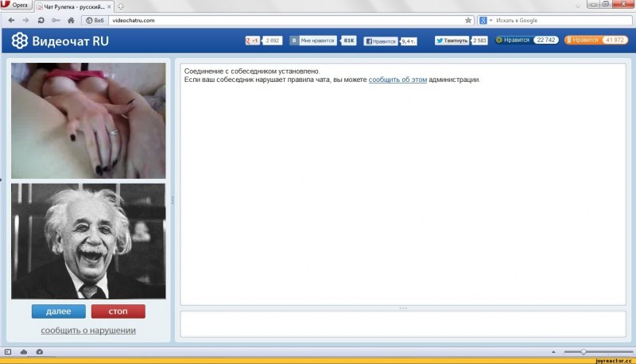The width and height of the screenshot is (636, 364).
Task: Click the page zoom slider
Action: (598, 352)
